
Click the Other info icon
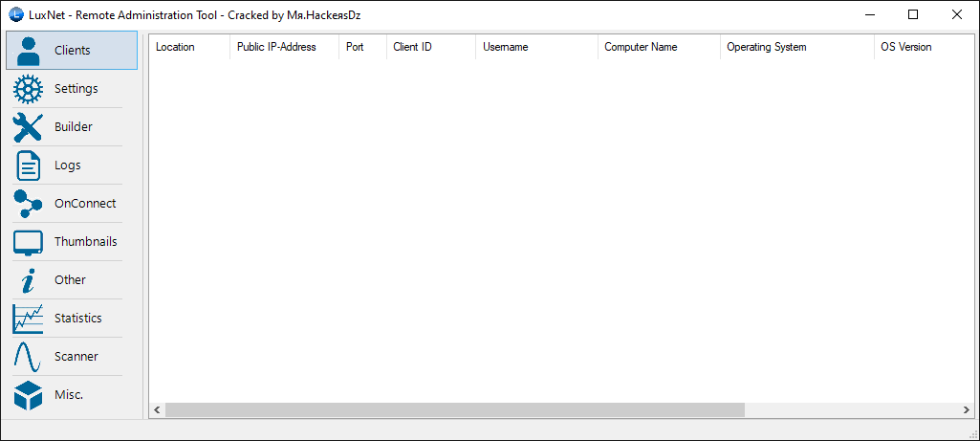pyautogui.click(x=29, y=280)
